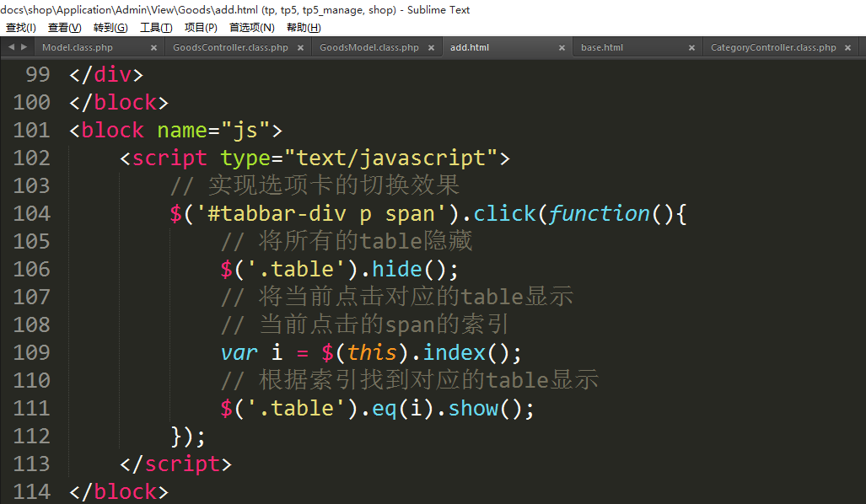Place cursor on the word function in line 104
The image size is (866, 504).
pyautogui.click(x=599, y=214)
